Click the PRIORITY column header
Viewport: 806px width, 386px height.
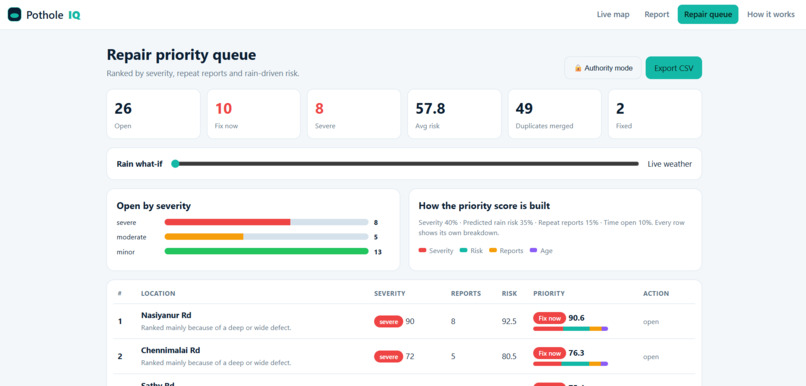pyautogui.click(x=549, y=293)
